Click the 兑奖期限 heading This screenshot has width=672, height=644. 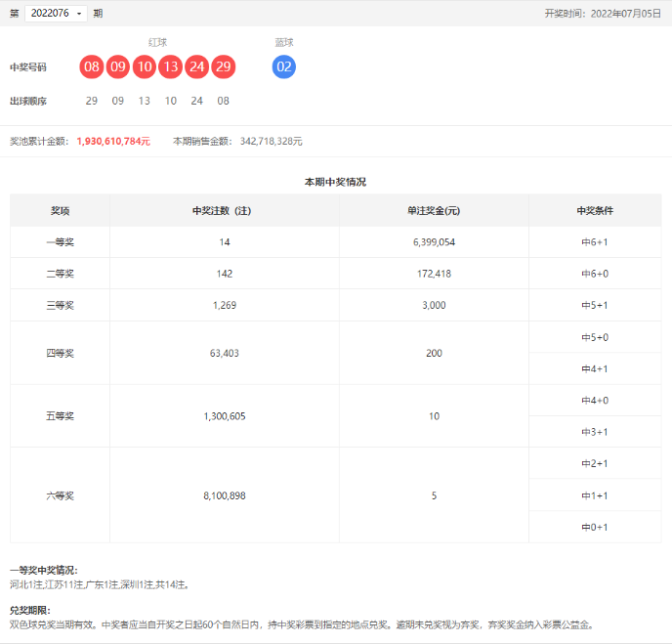point(30,610)
